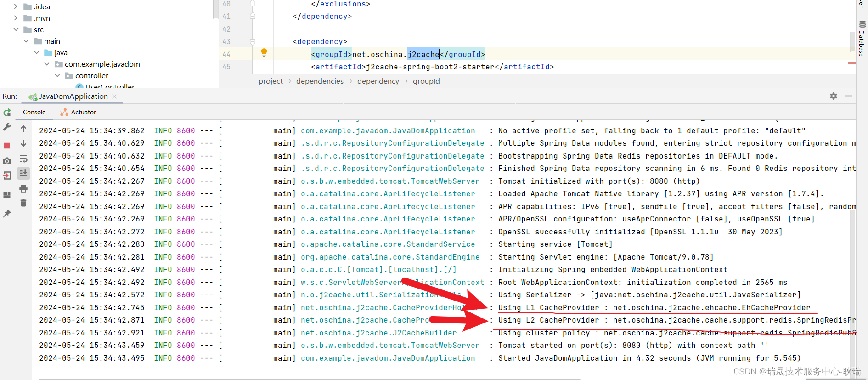Clear console output with the trash icon
Image resolution: width=868 pixels, height=380 pixels.
pyautogui.click(x=23, y=203)
